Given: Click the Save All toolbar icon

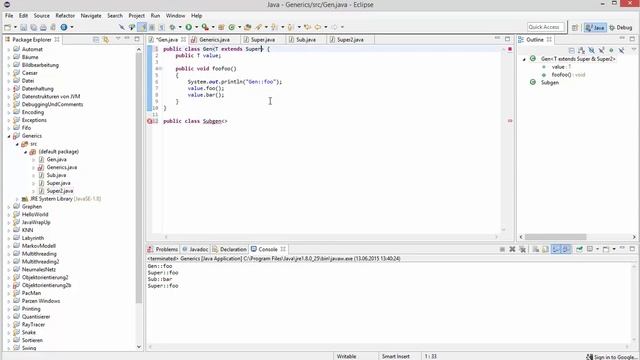Looking at the screenshot, I should (33, 27).
